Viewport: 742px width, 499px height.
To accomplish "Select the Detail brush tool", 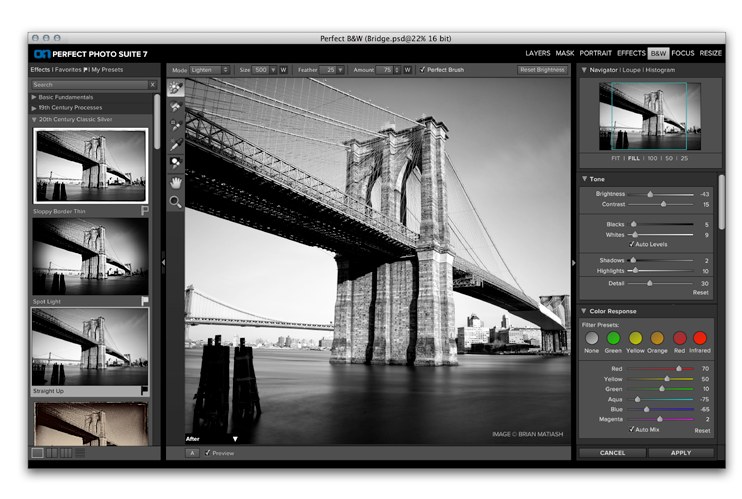I will click(x=176, y=125).
